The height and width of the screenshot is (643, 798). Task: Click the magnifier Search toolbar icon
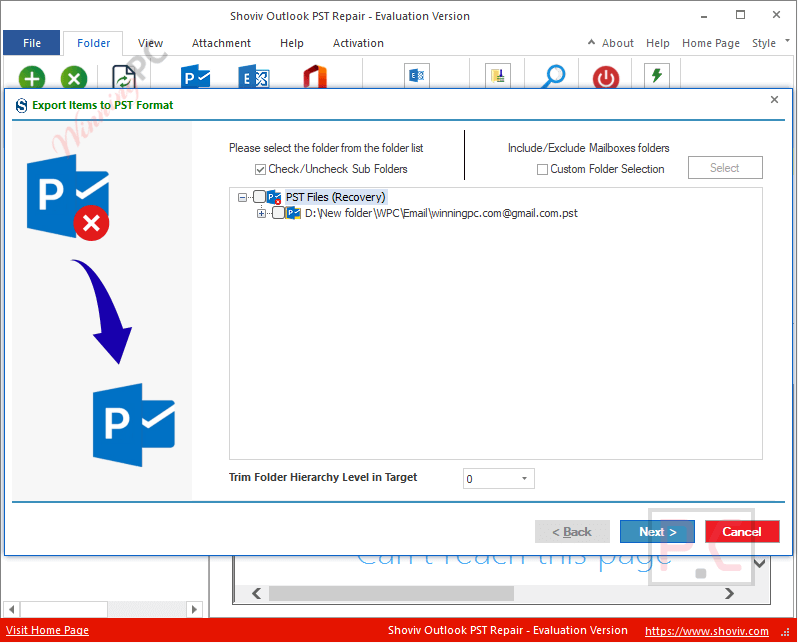(553, 76)
